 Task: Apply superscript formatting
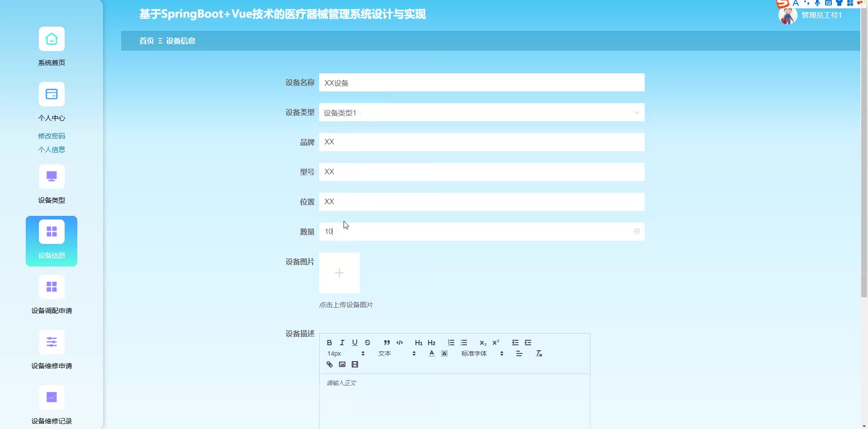pyautogui.click(x=496, y=343)
